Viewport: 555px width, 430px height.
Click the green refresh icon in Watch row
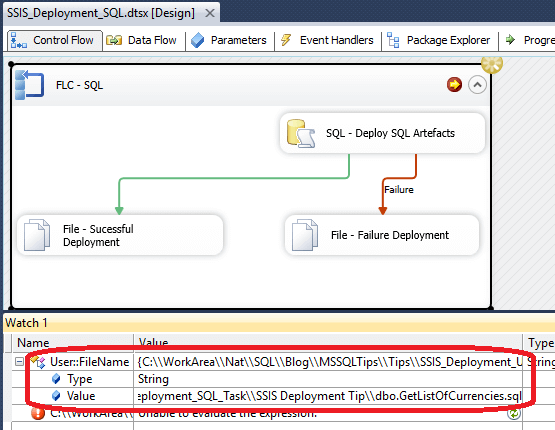pos(514,413)
